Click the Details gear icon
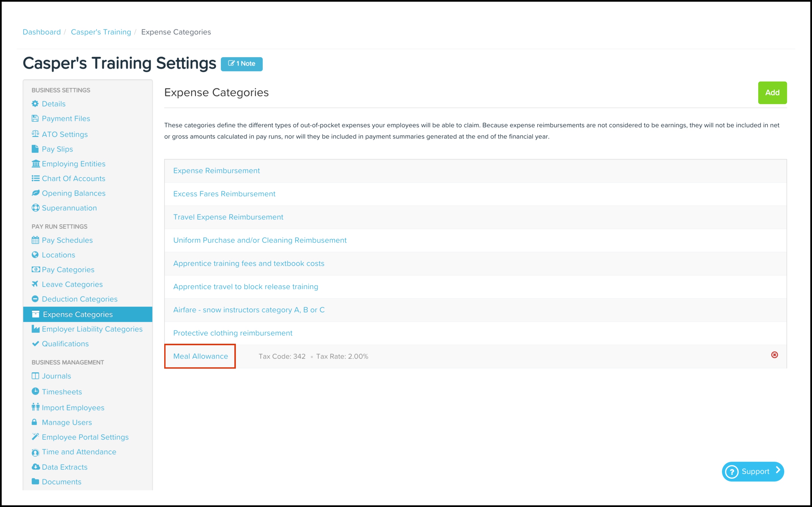Screen dimensions: 812x507 click(35, 104)
